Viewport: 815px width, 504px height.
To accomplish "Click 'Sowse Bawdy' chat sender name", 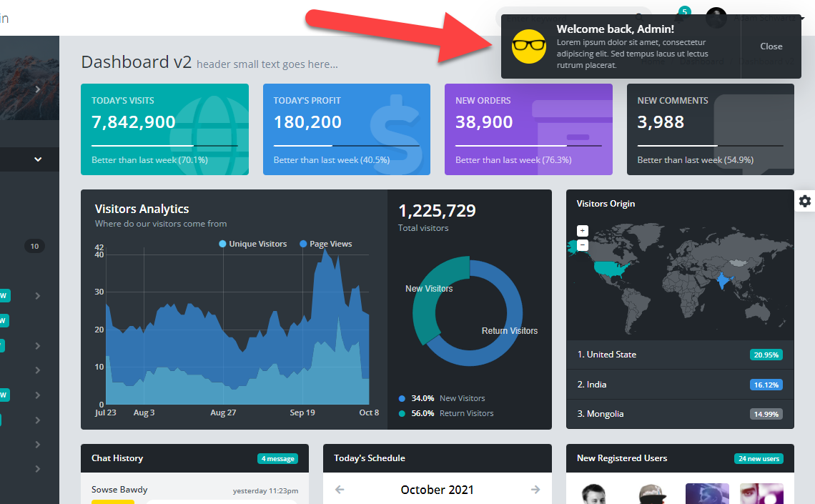I will click(x=119, y=490).
